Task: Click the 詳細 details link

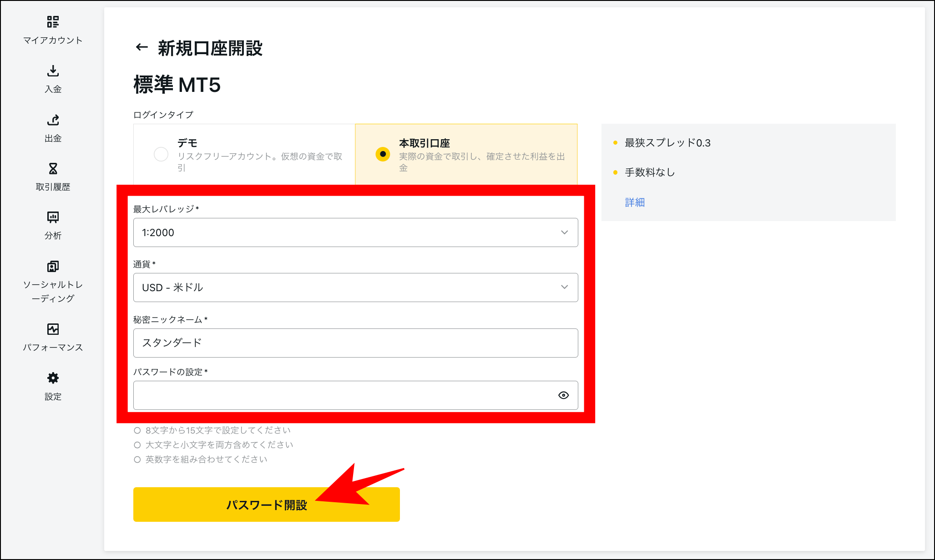Action: [635, 202]
